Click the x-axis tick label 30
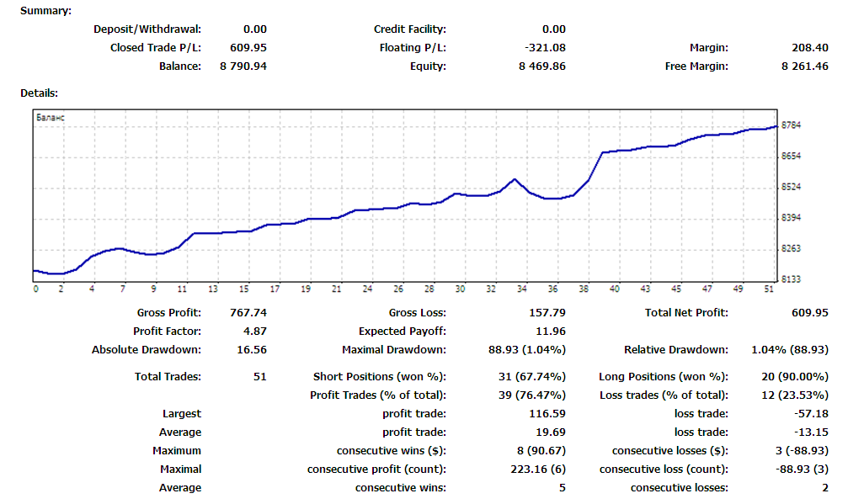The width and height of the screenshot is (848, 504). pos(461,289)
